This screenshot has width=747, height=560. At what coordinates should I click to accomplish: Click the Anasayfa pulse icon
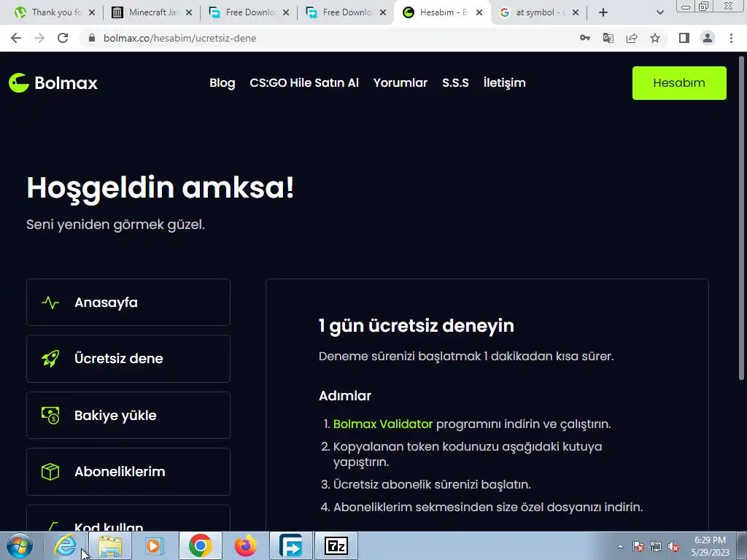pos(50,303)
